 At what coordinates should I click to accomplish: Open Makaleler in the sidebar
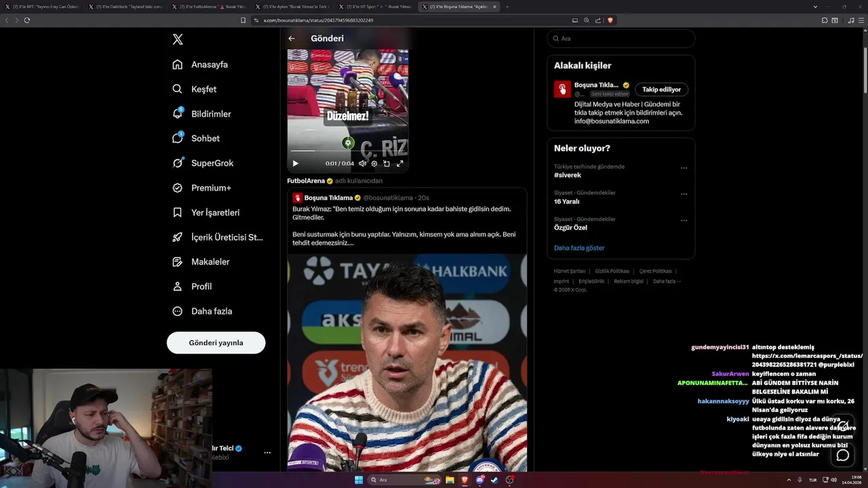point(201,262)
